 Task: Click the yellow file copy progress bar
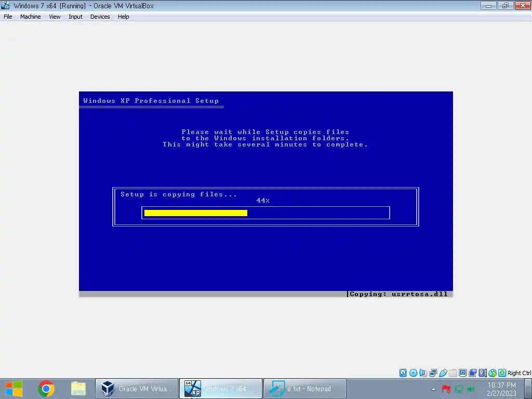(x=196, y=212)
